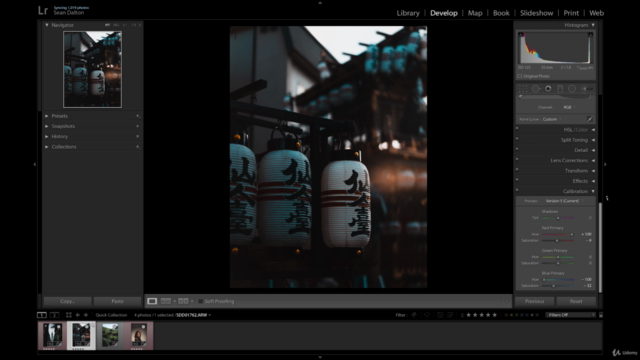Switch to the Map module

tap(475, 13)
